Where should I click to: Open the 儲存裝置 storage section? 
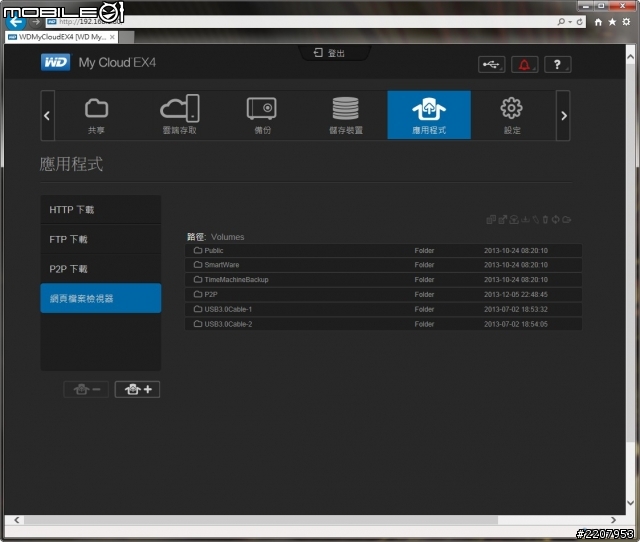(x=346, y=116)
